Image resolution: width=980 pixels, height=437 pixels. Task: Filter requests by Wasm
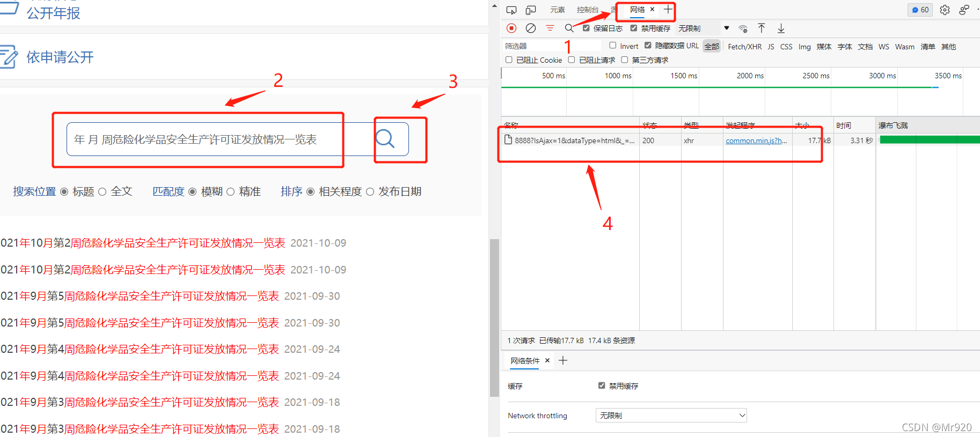click(x=905, y=47)
